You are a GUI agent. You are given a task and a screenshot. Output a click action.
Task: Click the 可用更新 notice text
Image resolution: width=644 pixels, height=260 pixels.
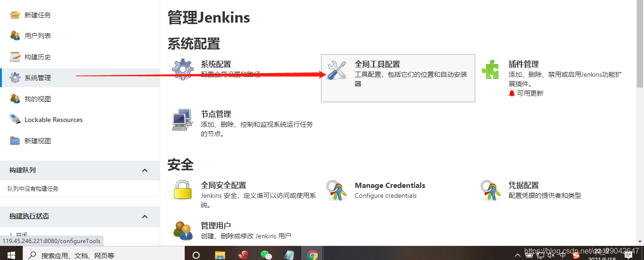[530, 93]
